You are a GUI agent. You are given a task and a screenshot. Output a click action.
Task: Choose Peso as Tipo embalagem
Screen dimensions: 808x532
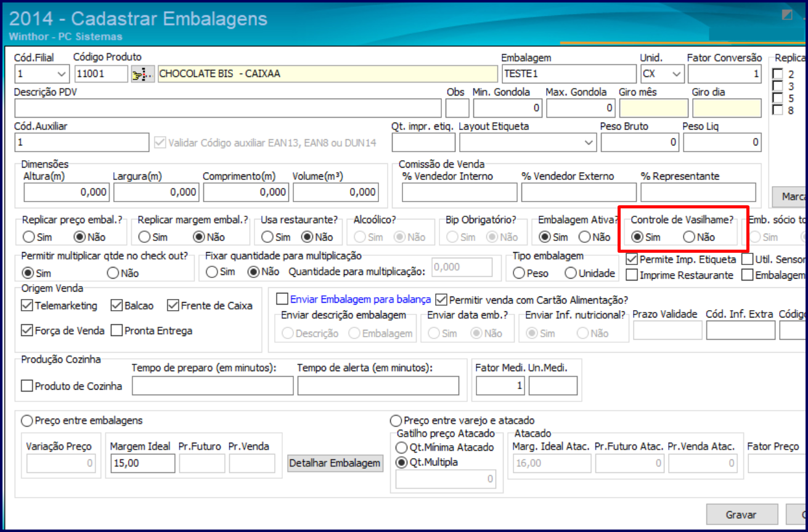520,273
